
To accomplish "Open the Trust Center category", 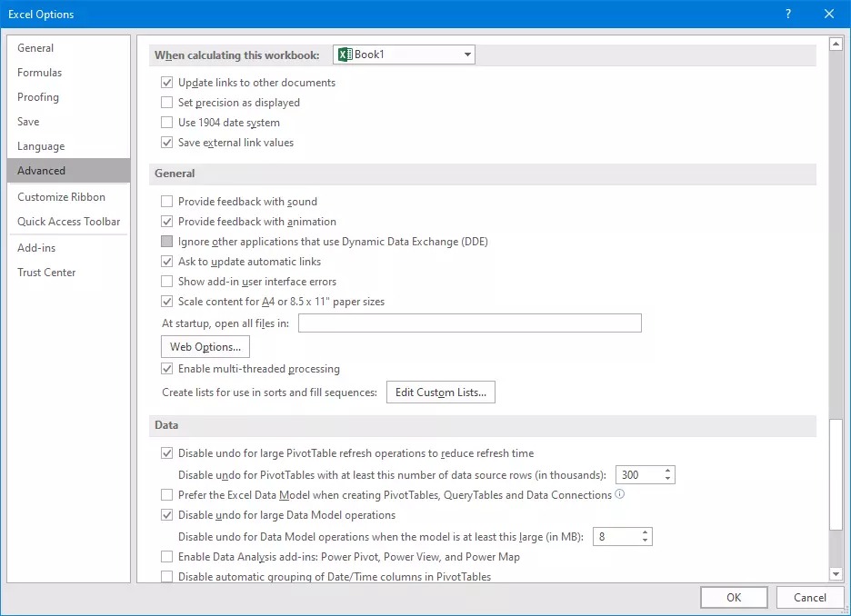I will [x=68, y=273].
